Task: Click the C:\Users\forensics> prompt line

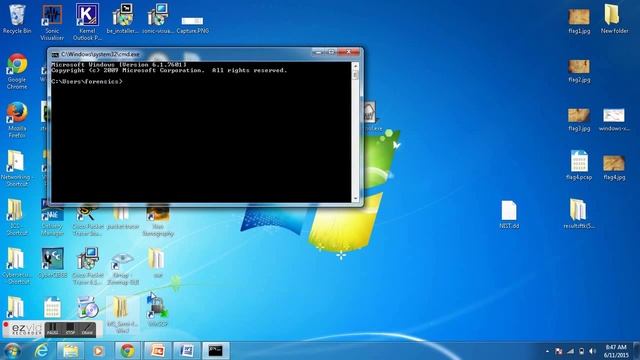Action: (87, 82)
